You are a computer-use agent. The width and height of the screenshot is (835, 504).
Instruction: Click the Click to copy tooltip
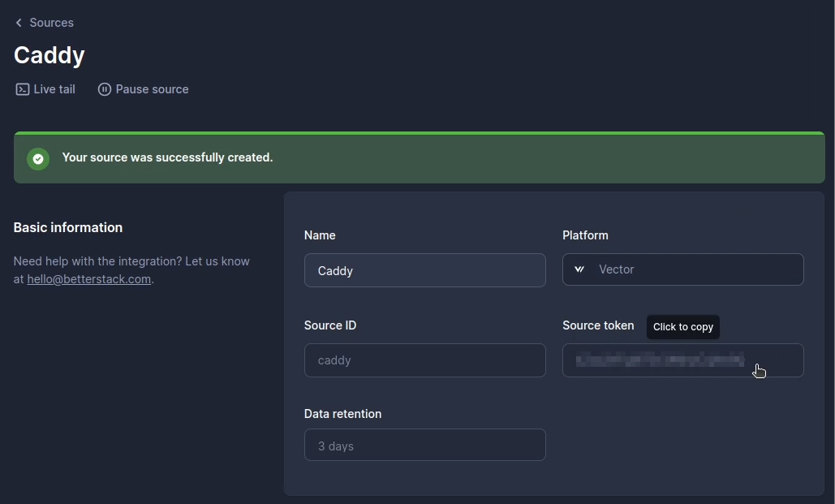click(683, 327)
